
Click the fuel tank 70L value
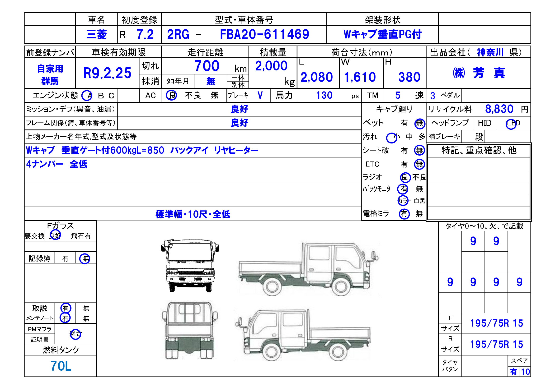tap(61, 366)
